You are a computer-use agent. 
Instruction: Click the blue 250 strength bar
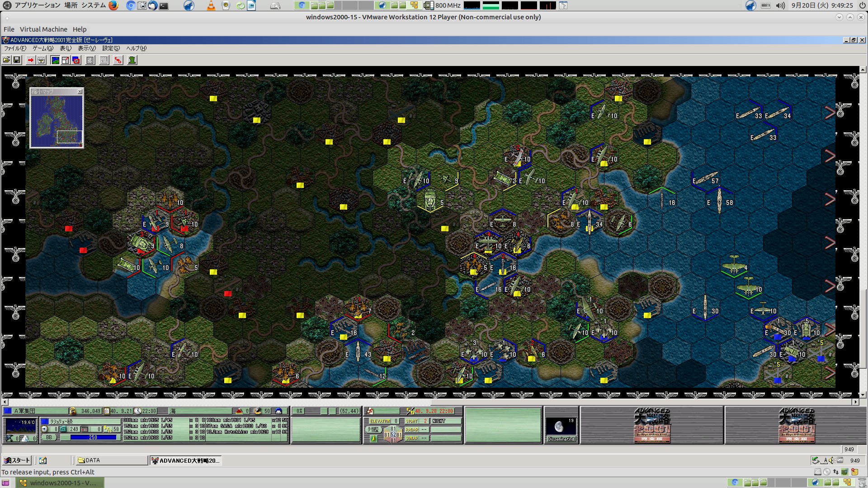point(93,437)
